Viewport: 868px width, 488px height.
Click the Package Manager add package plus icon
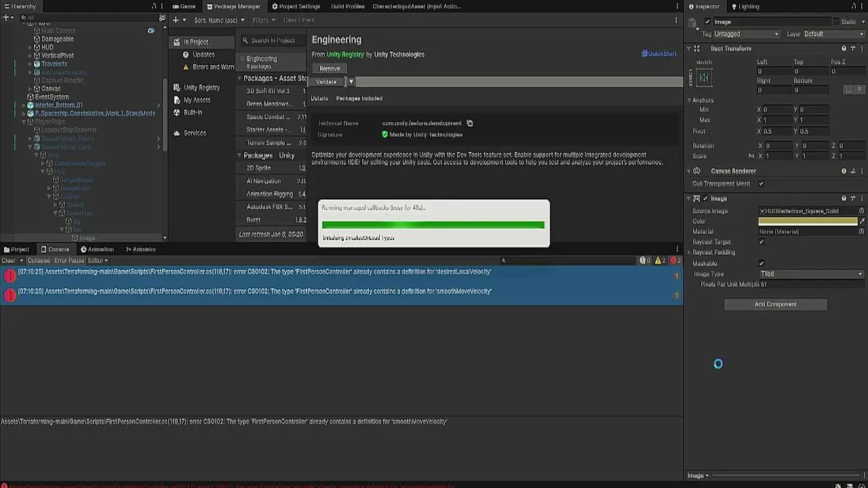[176, 20]
